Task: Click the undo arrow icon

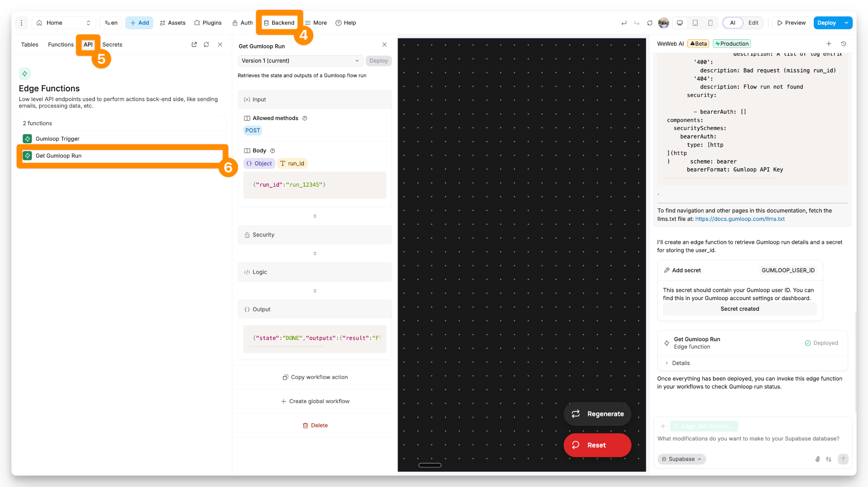Action: [x=624, y=23]
